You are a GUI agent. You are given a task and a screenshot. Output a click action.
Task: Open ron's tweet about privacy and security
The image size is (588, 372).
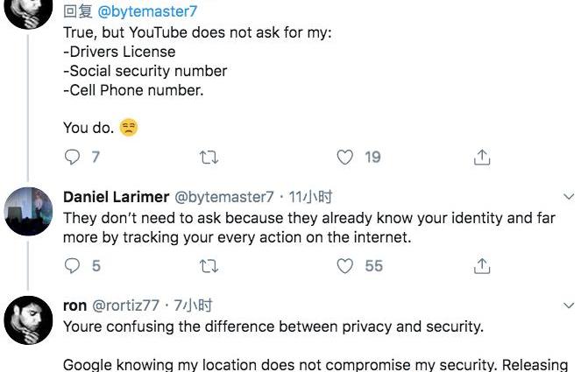pyautogui.click(x=273, y=327)
